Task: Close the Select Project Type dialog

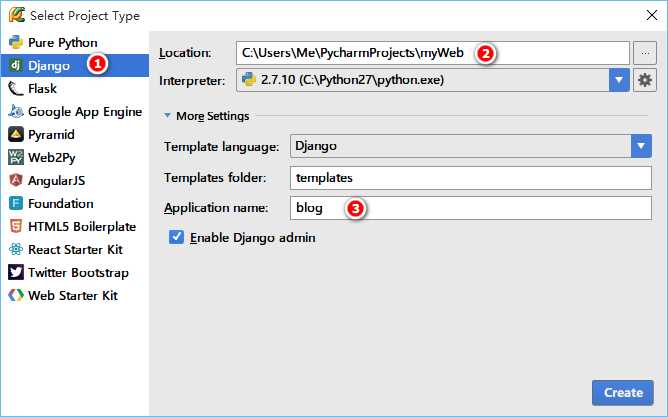Action: (x=651, y=15)
